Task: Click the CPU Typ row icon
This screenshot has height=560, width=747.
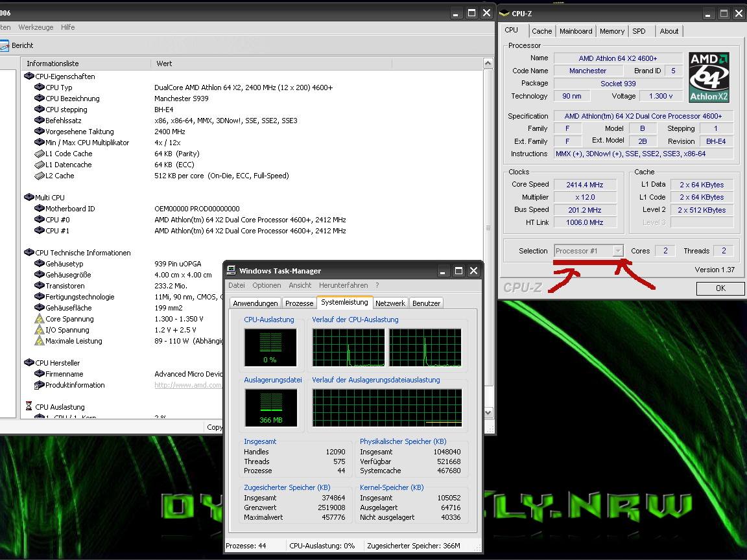Action: (40, 87)
